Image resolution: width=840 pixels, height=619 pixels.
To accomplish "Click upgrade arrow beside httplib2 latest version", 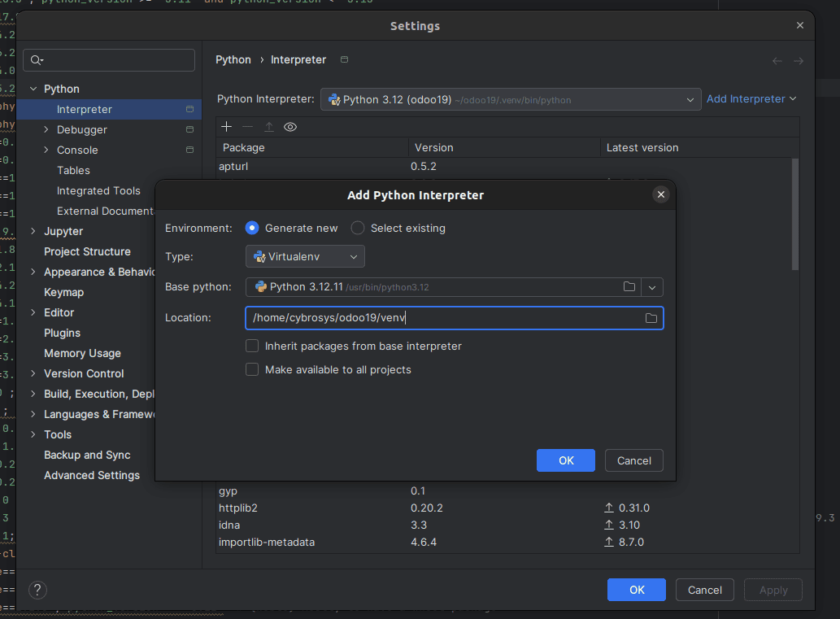I will coord(608,508).
